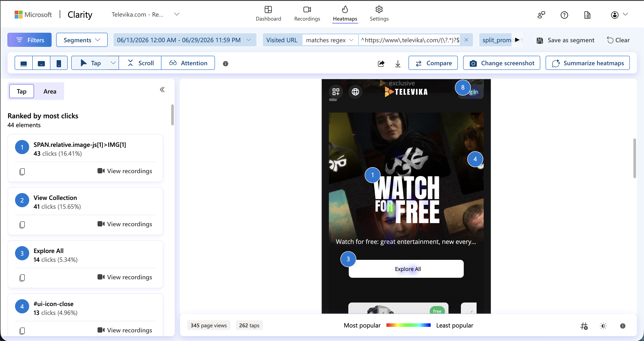Toggle the element number markers icon
Screen dimensions: 644x341
tap(584, 326)
